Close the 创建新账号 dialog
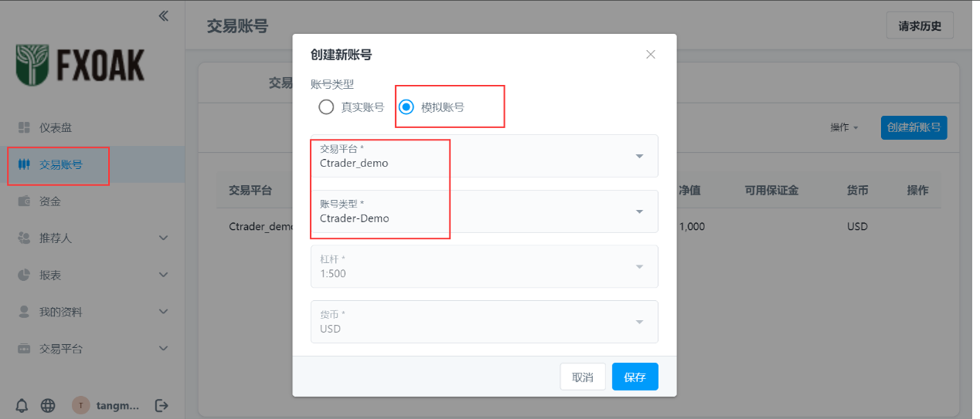This screenshot has width=980, height=419. click(x=650, y=55)
